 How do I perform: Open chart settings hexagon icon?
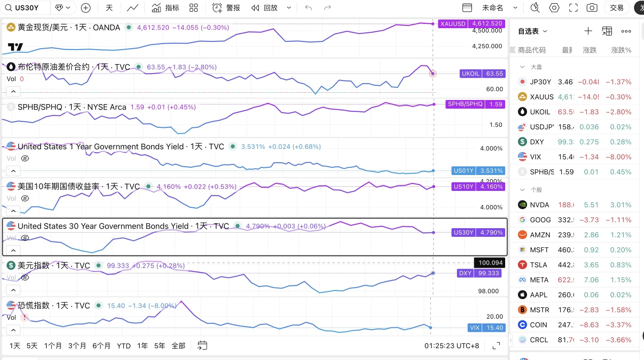[554, 8]
